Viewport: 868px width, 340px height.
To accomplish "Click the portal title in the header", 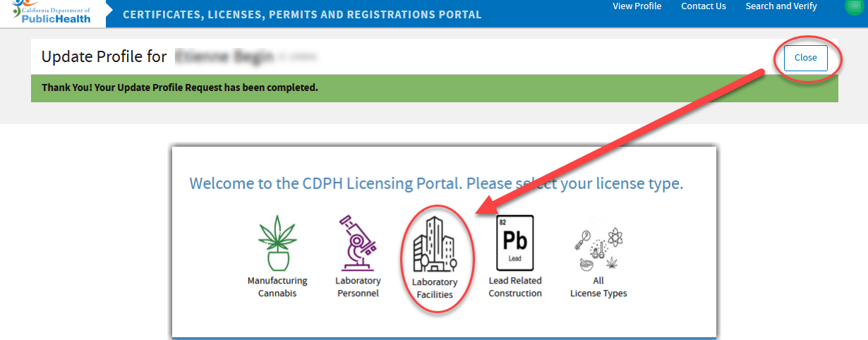I will tap(302, 14).
